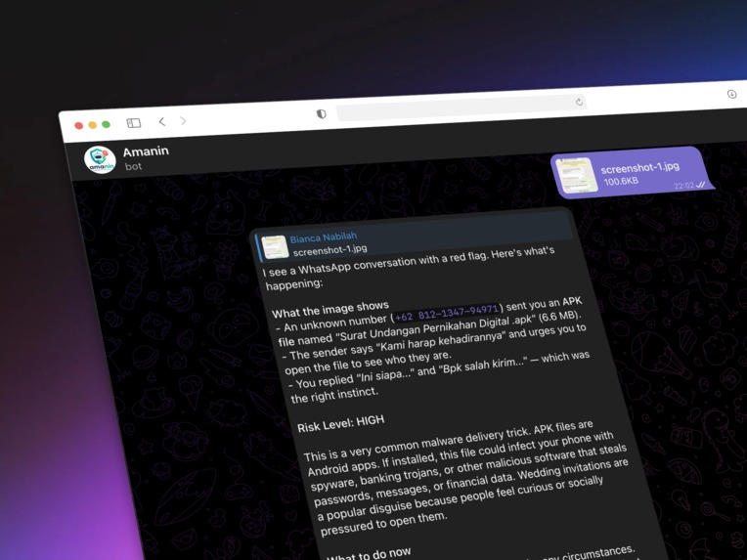Screen dimensions: 747x560
Task: Reload the page with refresh icon
Action: (579, 102)
